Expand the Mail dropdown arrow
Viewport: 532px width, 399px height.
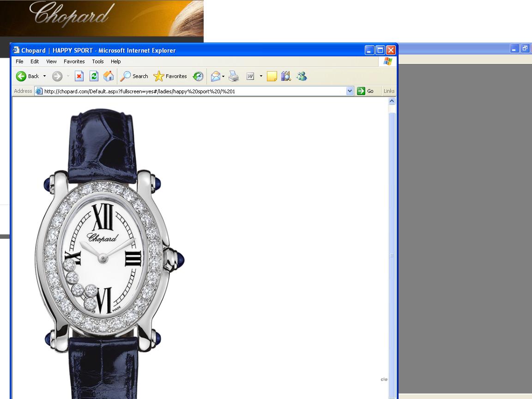[223, 76]
